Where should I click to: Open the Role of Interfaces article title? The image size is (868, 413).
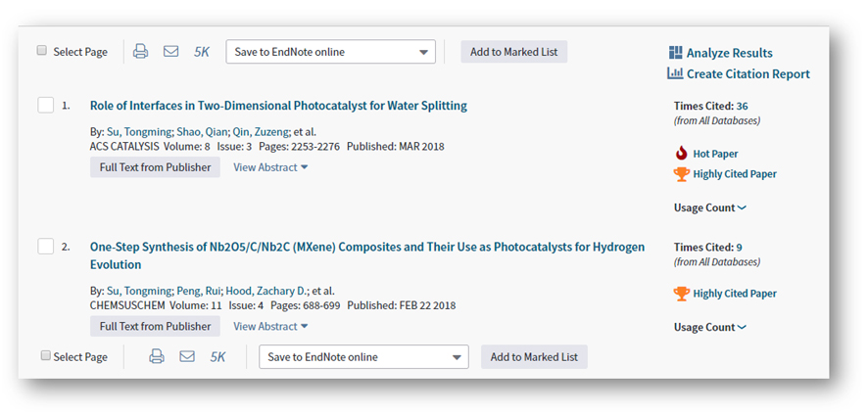coord(278,106)
